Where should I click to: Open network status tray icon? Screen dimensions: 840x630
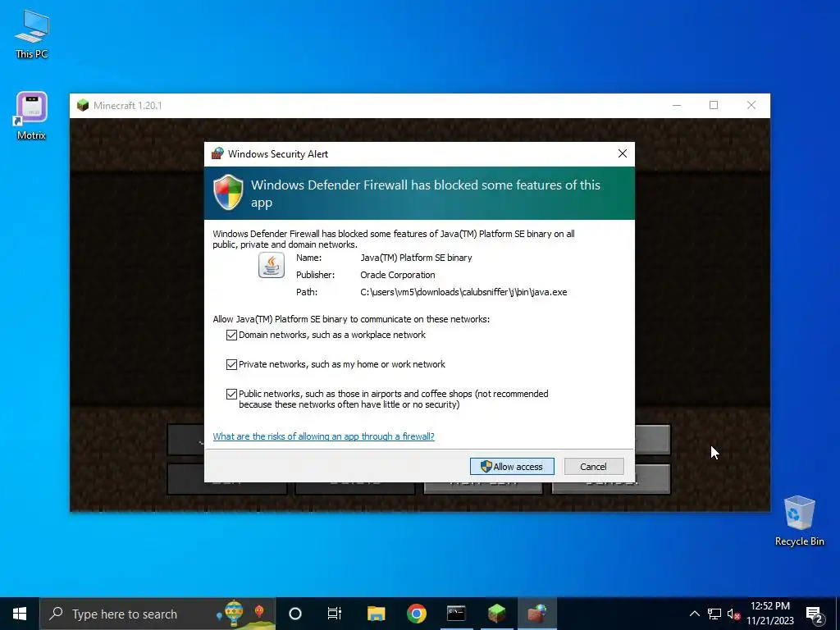714,614
